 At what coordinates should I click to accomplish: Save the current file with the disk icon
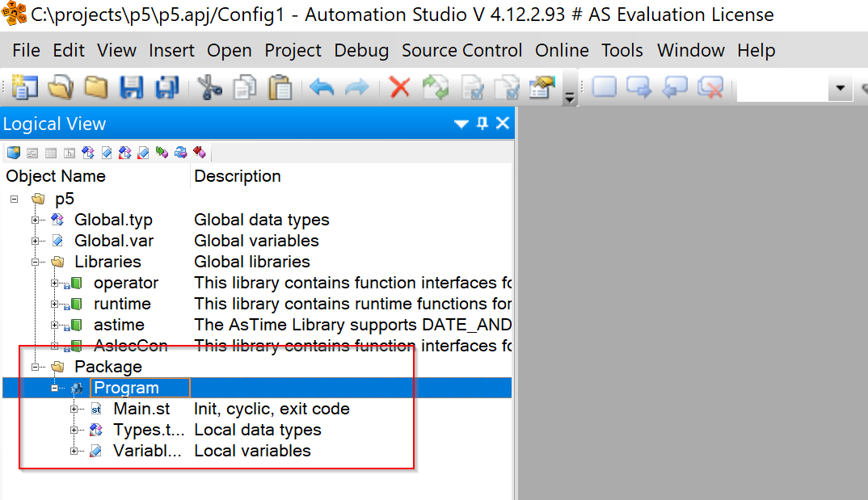click(132, 87)
